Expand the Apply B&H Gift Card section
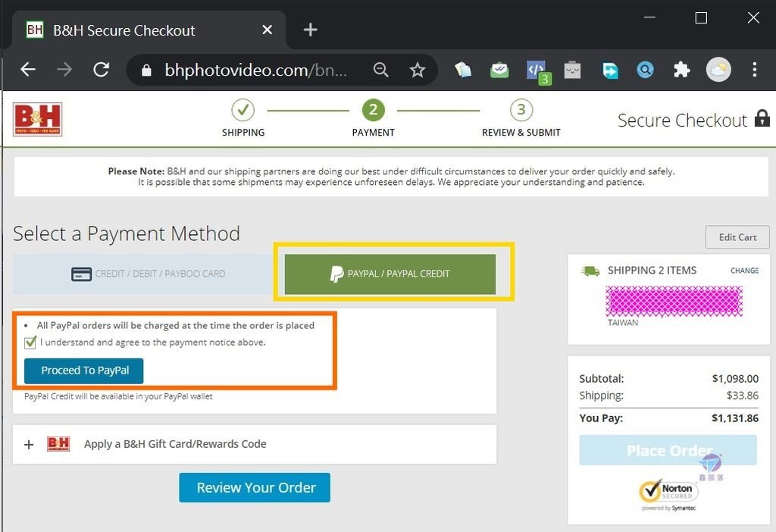 click(29, 444)
